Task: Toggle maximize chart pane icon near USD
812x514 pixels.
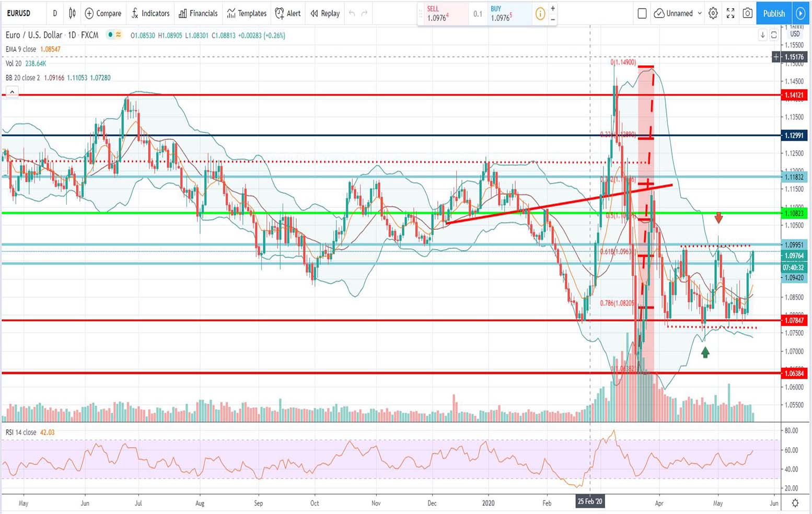Action: coord(774,35)
